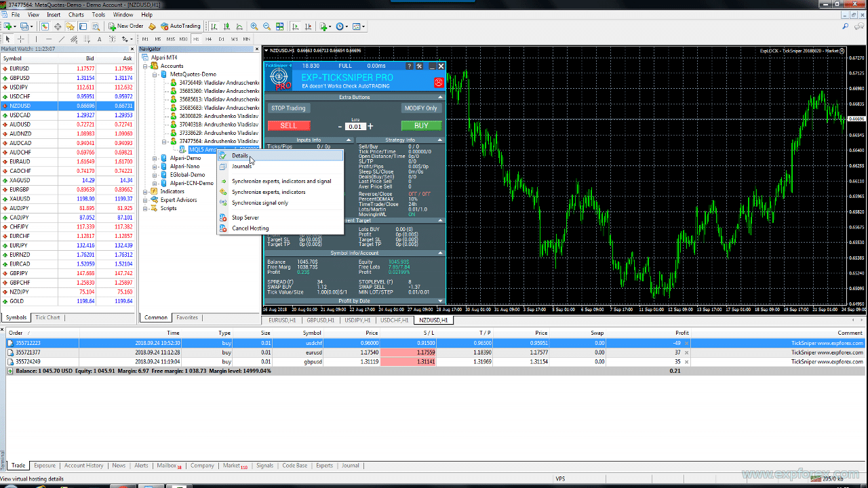Collapse the Accounts tree node
The width and height of the screenshot is (868, 488).
point(146,66)
